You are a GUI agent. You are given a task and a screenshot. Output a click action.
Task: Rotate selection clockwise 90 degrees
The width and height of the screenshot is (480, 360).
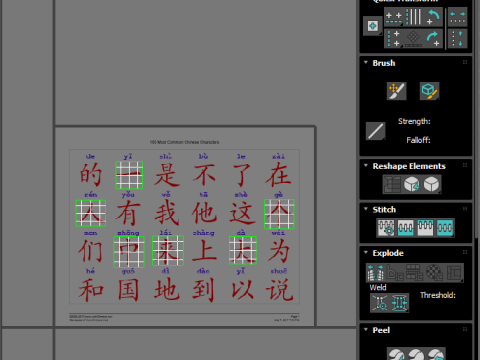coord(433,38)
